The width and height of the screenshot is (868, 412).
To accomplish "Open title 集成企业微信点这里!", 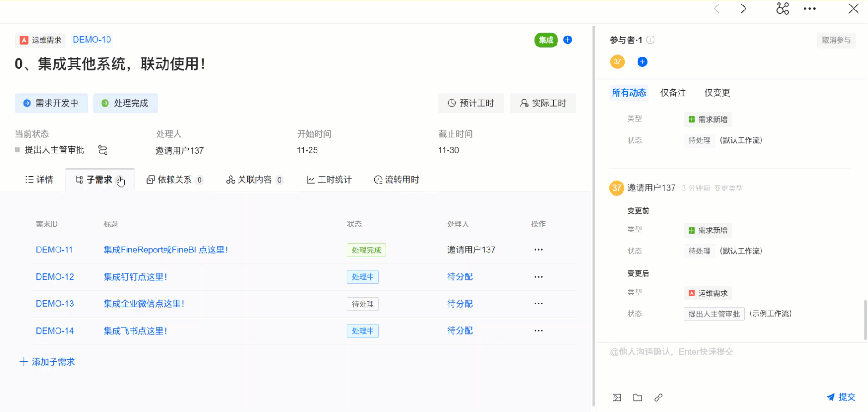I will pos(144,304).
